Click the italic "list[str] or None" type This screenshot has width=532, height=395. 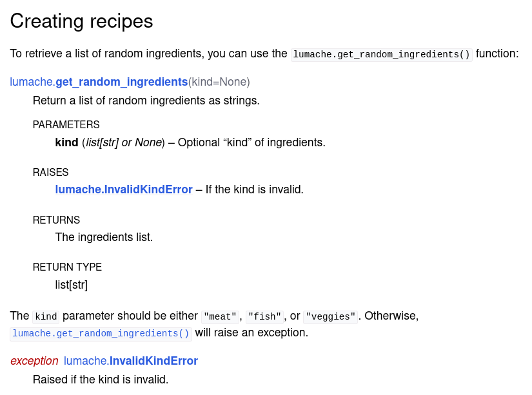tap(123, 142)
